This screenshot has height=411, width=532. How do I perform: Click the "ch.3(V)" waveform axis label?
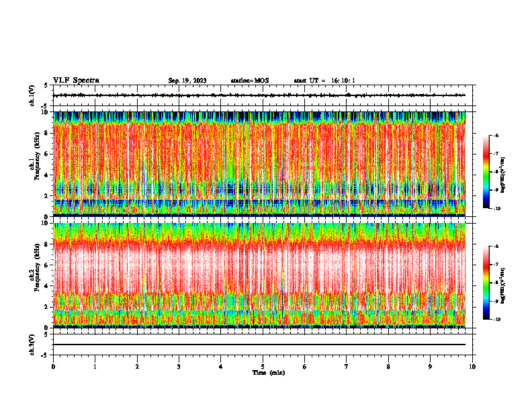click(x=32, y=345)
